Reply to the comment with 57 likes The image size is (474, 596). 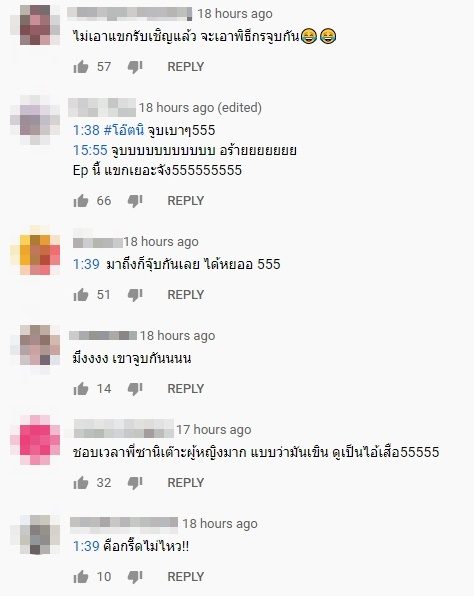click(x=186, y=67)
